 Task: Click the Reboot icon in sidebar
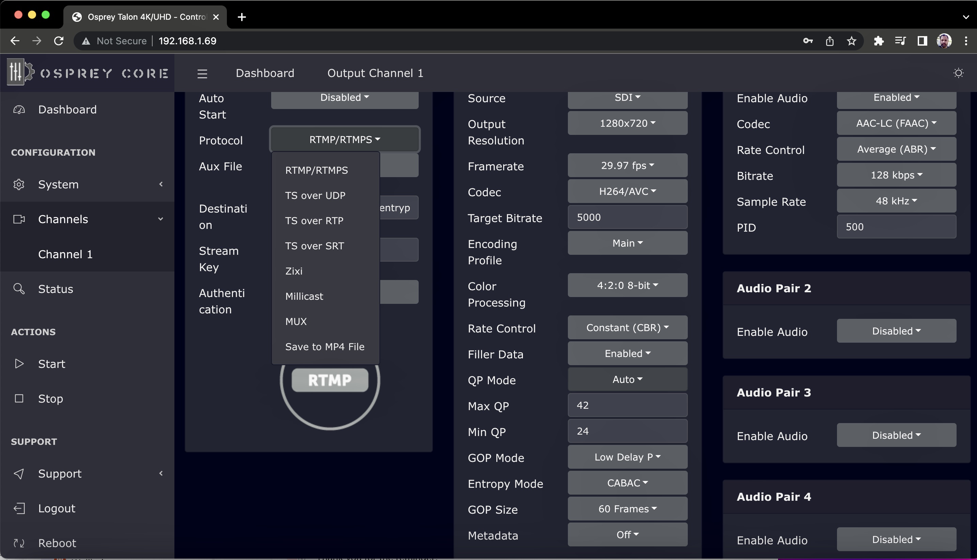[19, 543]
